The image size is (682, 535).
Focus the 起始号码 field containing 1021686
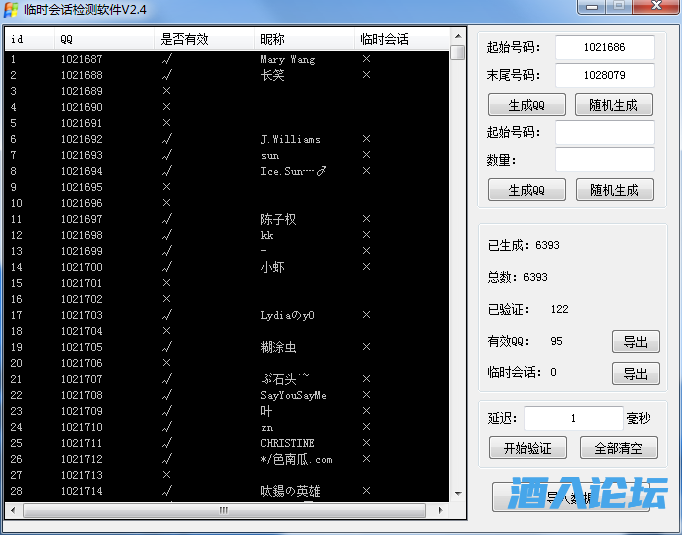click(604, 47)
